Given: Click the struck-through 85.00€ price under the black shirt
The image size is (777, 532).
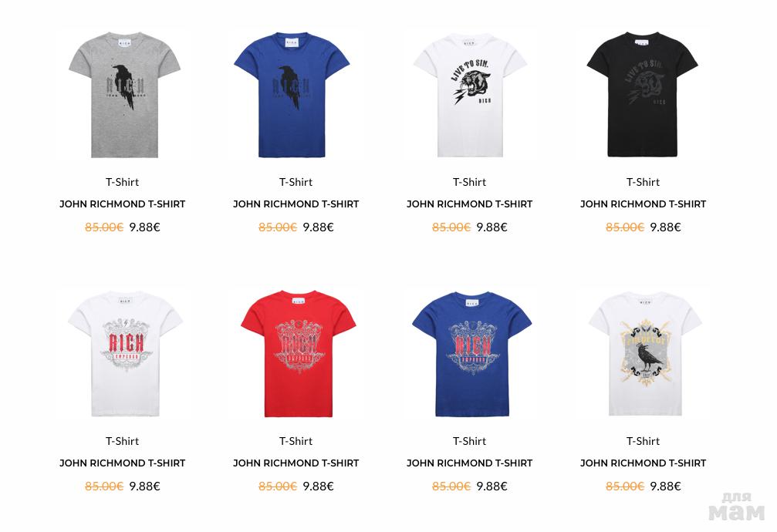Looking at the screenshot, I should (624, 227).
